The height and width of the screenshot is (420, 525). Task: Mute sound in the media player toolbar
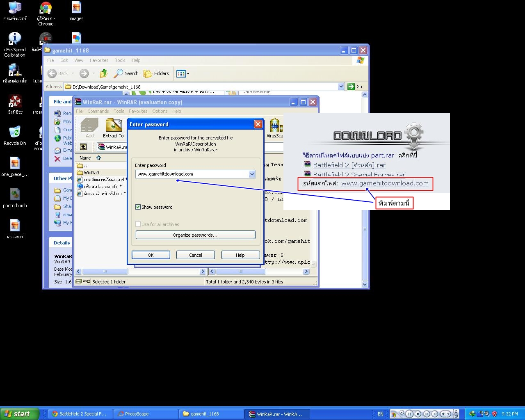(443, 414)
